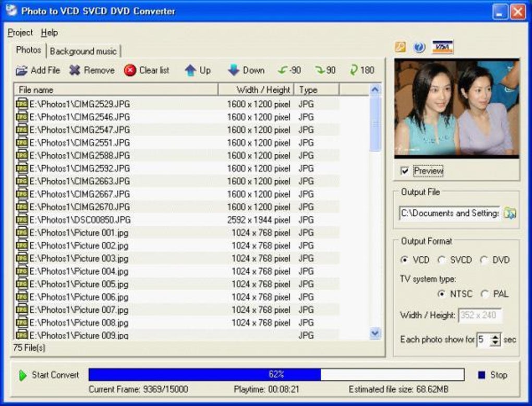This screenshot has height=406, width=532.
Task: Select the SVCD output format
Action: pyautogui.click(x=442, y=260)
